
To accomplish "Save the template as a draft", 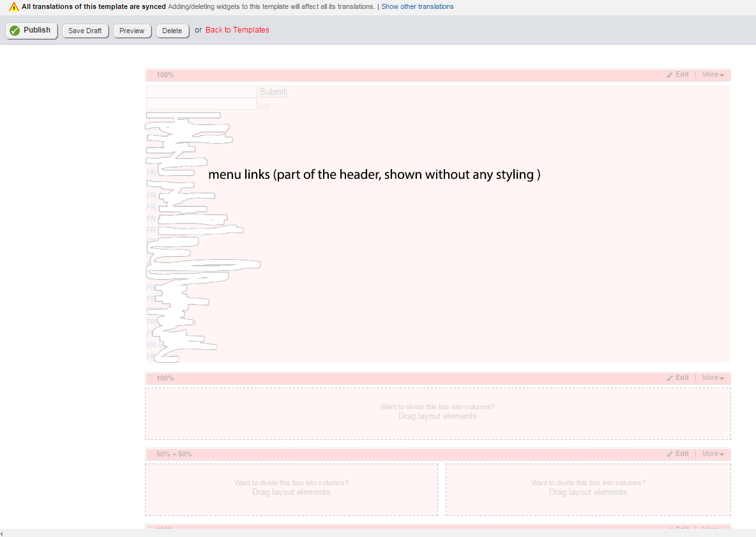I will [86, 31].
